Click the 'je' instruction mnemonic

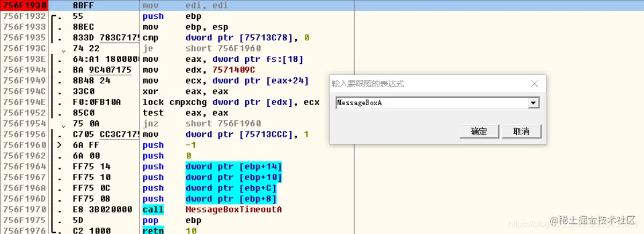[x=148, y=48]
